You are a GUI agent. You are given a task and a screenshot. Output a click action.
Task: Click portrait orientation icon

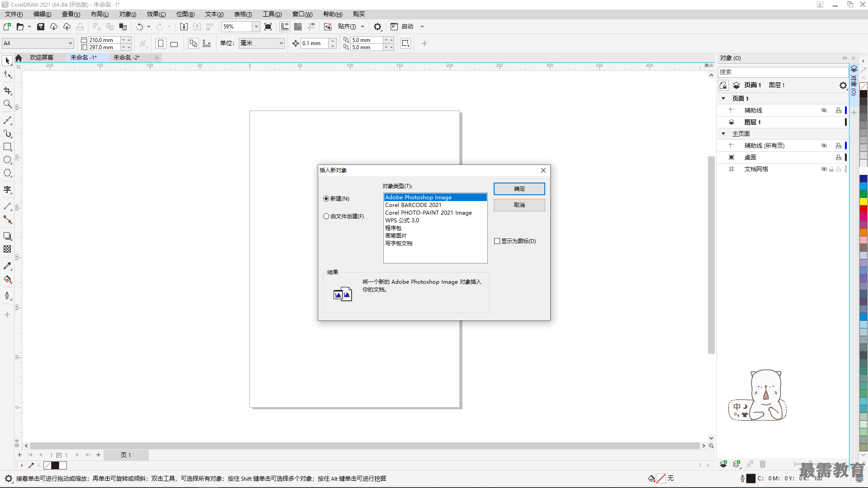click(160, 43)
